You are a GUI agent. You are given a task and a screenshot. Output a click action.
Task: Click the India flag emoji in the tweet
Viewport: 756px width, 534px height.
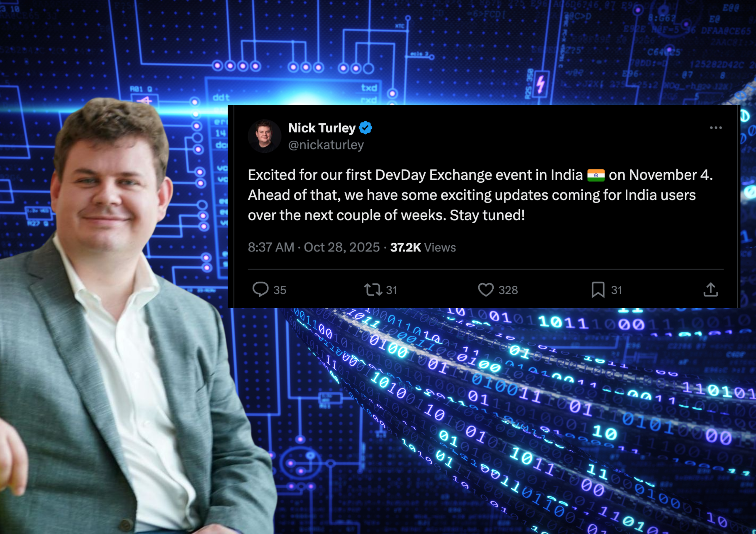click(x=596, y=175)
